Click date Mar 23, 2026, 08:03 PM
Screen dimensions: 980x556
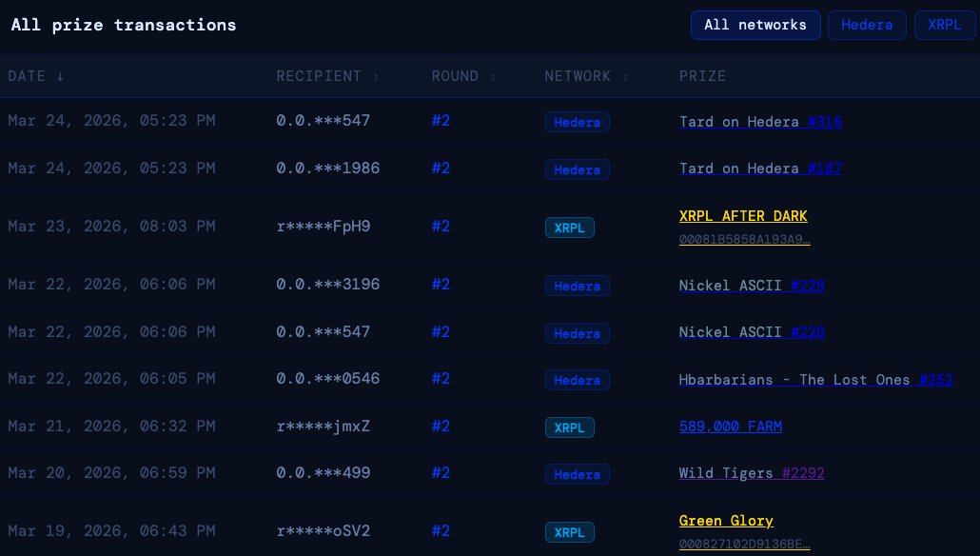point(111,227)
